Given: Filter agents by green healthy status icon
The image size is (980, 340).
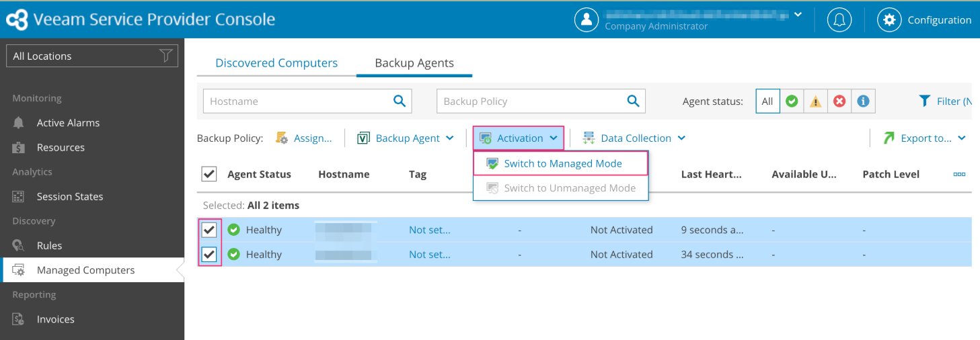Looking at the screenshot, I should point(792,101).
